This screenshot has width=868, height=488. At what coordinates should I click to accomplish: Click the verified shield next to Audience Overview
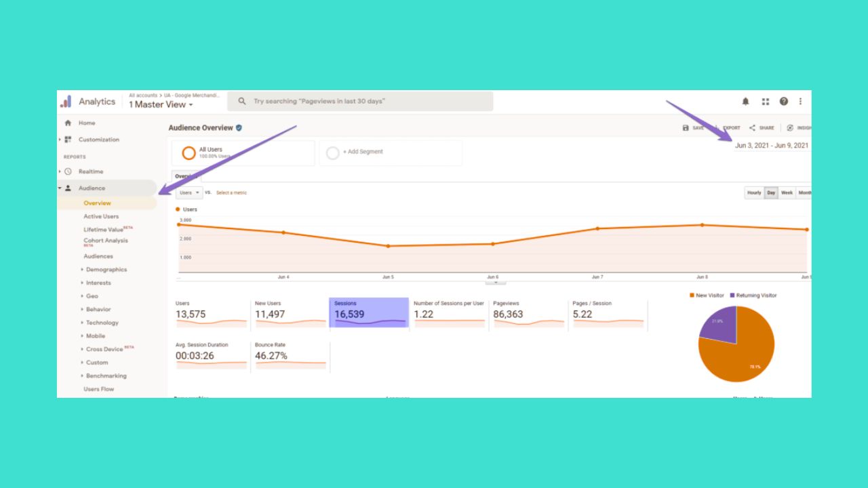[239, 127]
